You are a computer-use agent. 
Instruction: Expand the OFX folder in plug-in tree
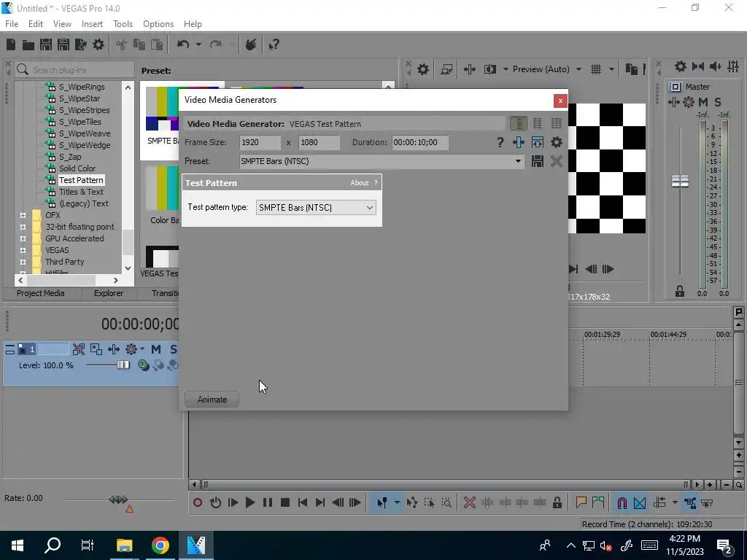coord(23,215)
